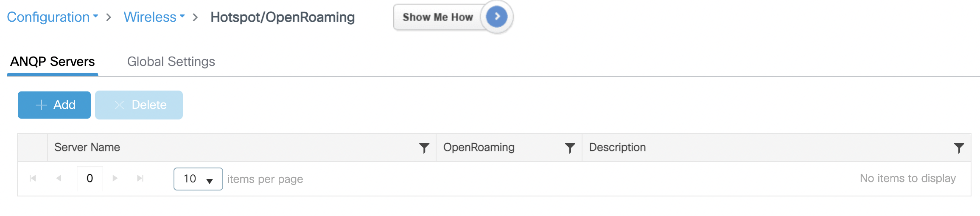Sort by the Server Name column header

pyautogui.click(x=87, y=148)
